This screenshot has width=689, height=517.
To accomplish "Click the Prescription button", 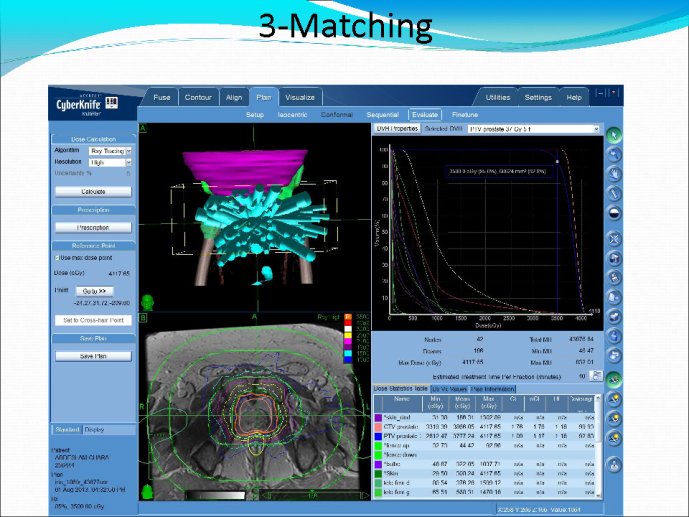I will coord(93,228).
